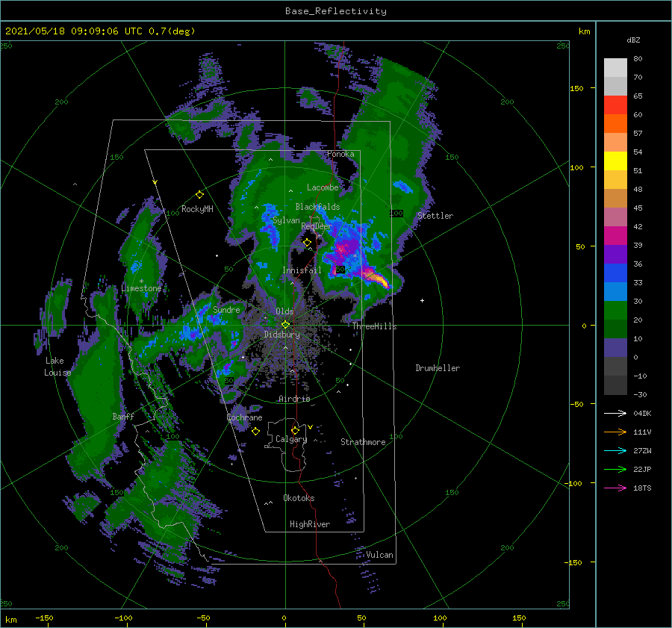Click the RockyMH label

pyautogui.click(x=197, y=209)
